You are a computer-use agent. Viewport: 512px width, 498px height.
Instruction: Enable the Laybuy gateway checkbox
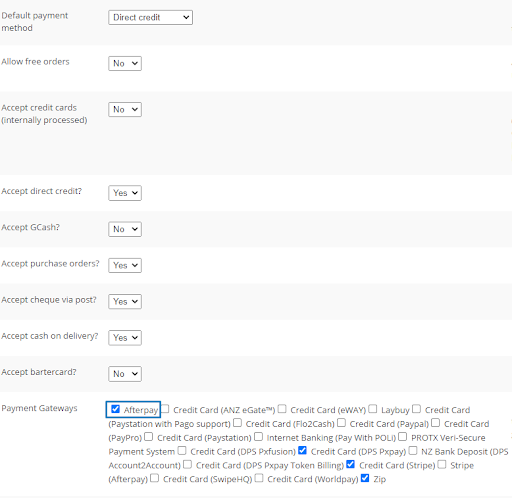pos(373,409)
